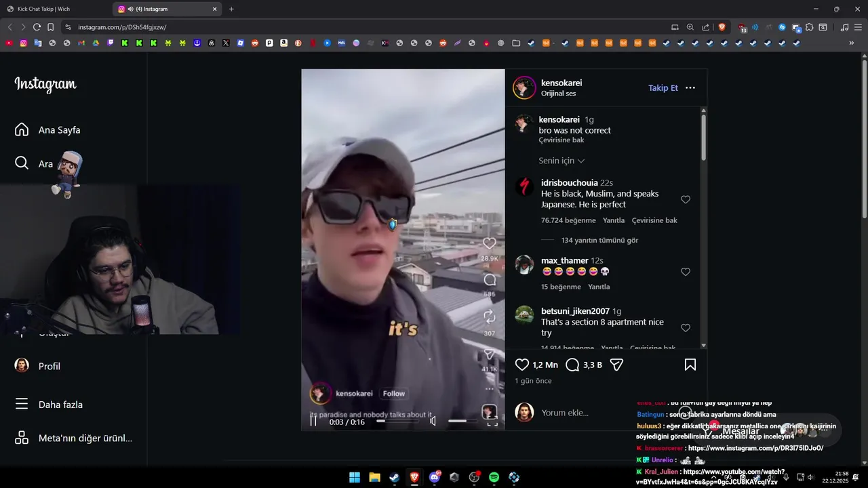Open File Explorer from the taskbar
Image resolution: width=868 pixels, height=488 pixels.
point(374,477)
